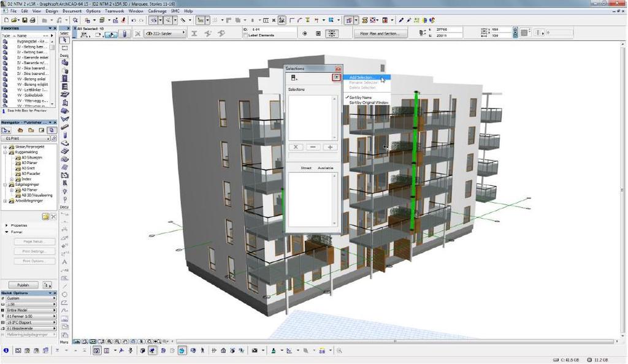
Task: Select A0 3D/Visualisering in Navigator tree
Action: tap(37, 195)
